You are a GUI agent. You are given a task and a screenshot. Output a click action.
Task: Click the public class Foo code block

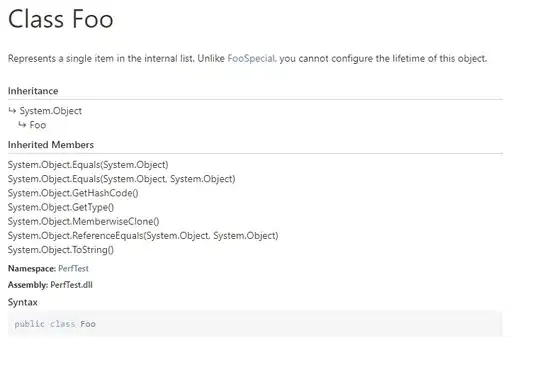pyautogui.click(x=255, y=324)
